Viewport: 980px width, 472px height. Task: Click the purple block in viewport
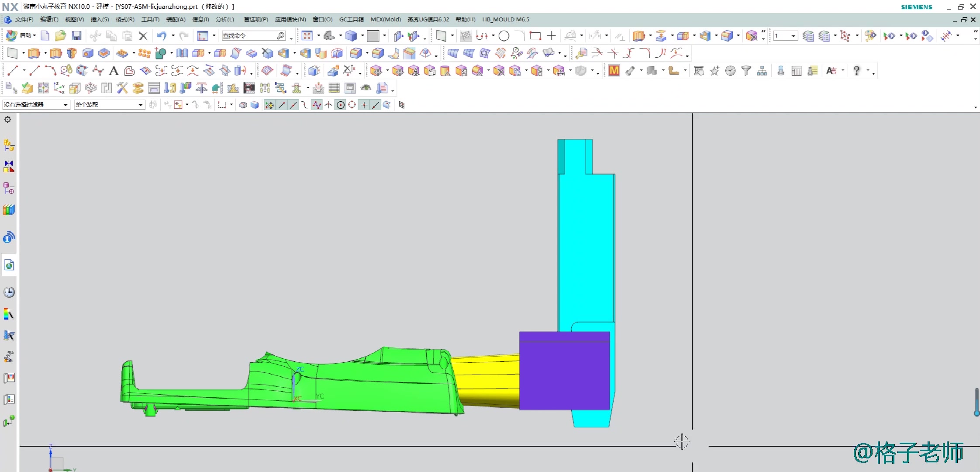coord(564,371)
